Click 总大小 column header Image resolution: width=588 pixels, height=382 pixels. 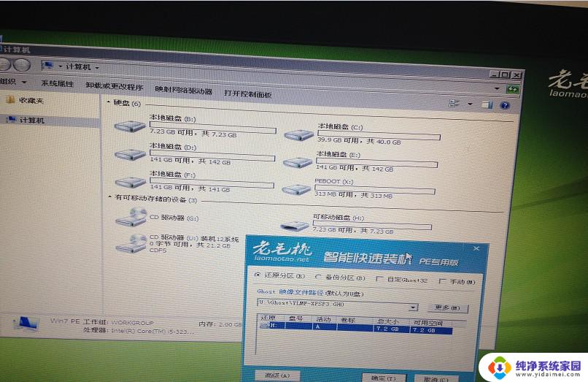(x=387, y=321)
